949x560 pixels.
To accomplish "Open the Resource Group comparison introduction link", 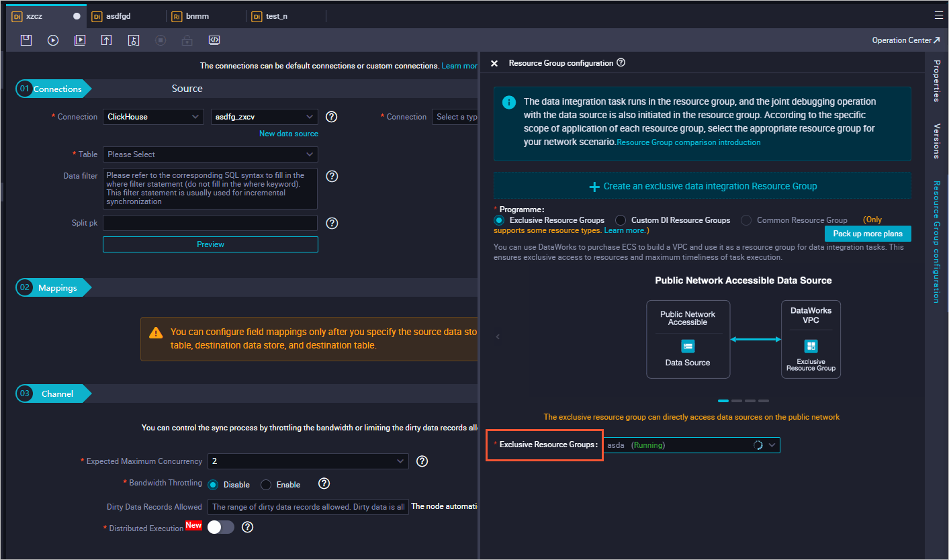I will point(688,142).
